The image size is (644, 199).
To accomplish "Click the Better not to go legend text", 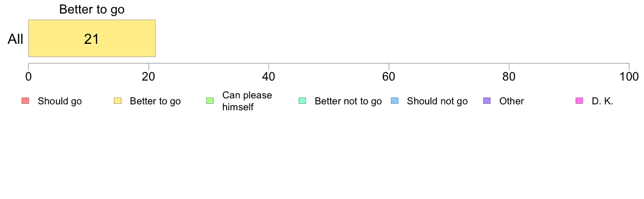I will tap(348, 101).
